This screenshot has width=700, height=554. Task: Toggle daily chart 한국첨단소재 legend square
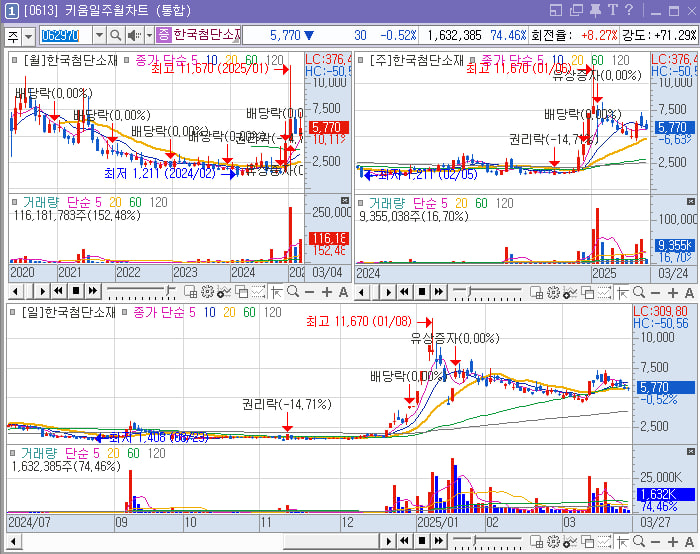13,312
